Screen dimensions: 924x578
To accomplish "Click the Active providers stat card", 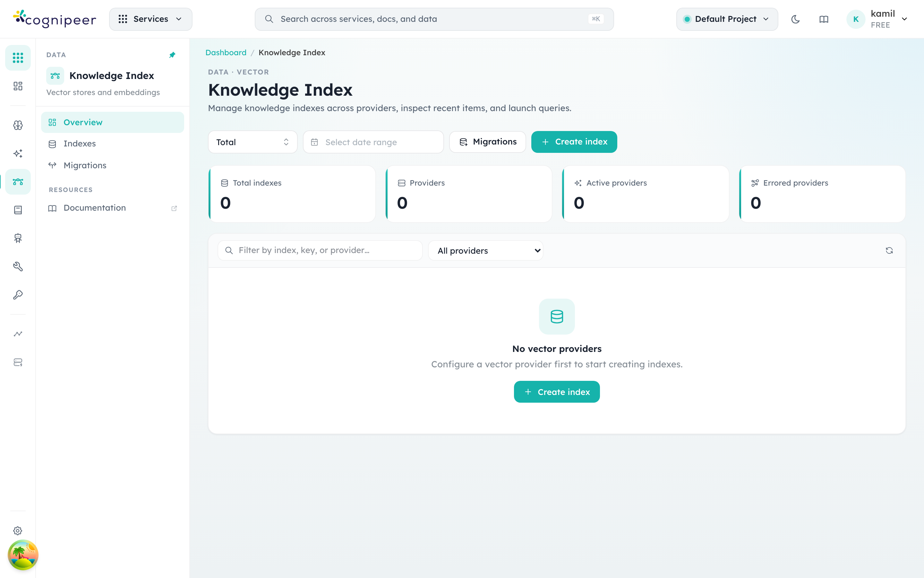I will (646, 194).
